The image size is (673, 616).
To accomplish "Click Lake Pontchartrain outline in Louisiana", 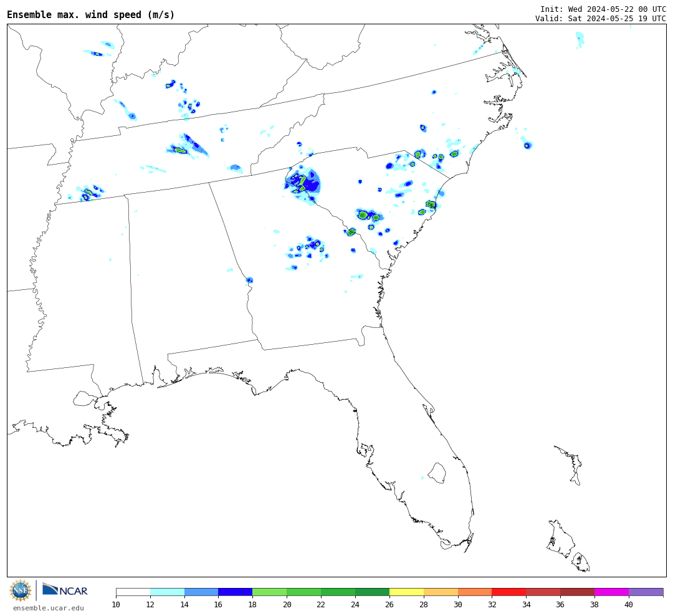I will [84, 398].
